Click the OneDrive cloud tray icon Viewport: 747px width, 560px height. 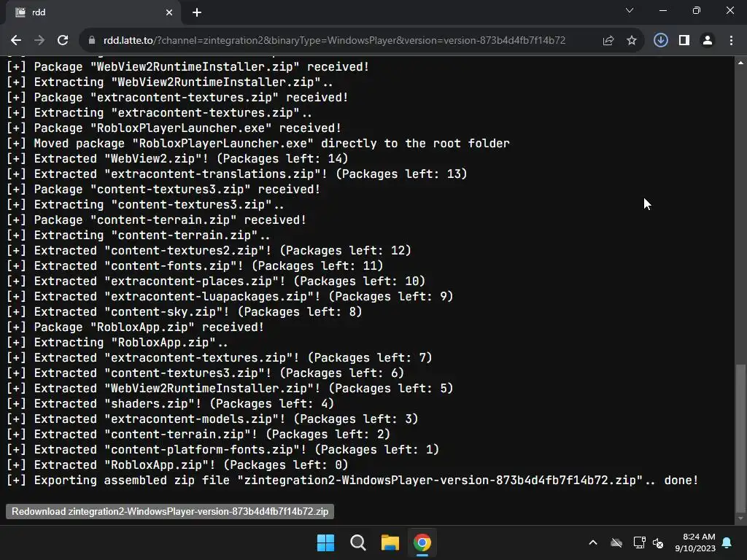616,542
